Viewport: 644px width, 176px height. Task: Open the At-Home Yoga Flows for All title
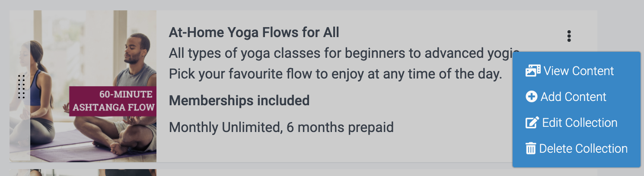(254, 32)
